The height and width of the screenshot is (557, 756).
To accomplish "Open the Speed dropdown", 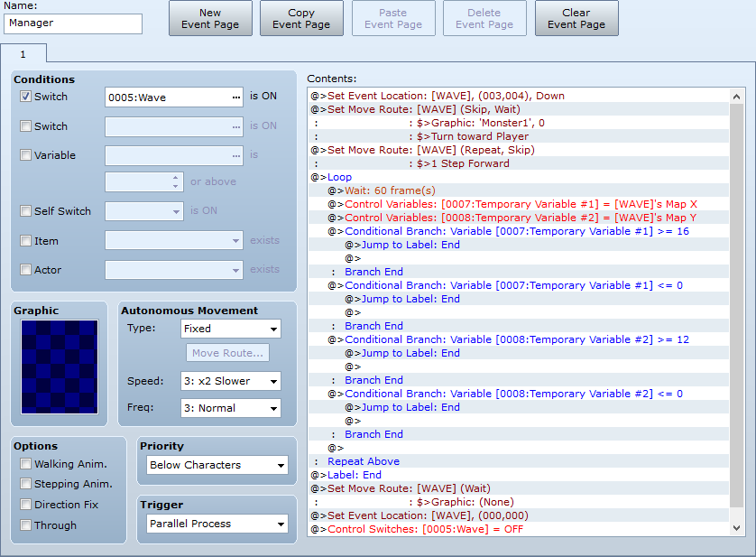I will 231,381.
